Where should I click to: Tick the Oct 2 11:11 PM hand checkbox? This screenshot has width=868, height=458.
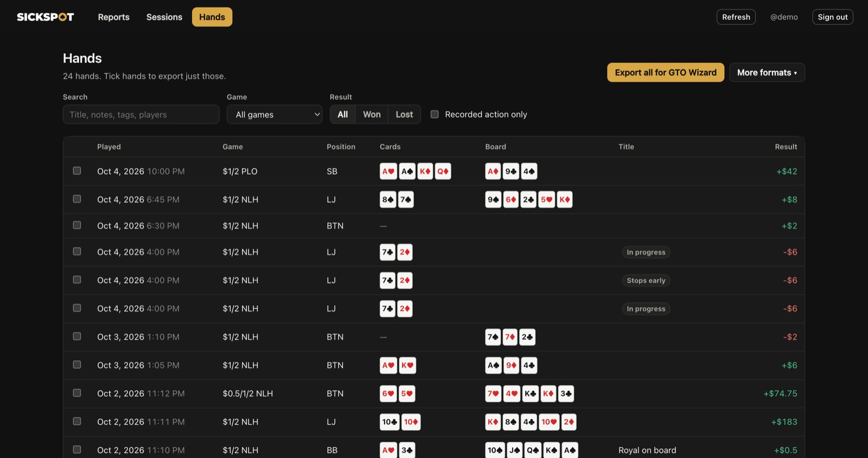(77, 421)
